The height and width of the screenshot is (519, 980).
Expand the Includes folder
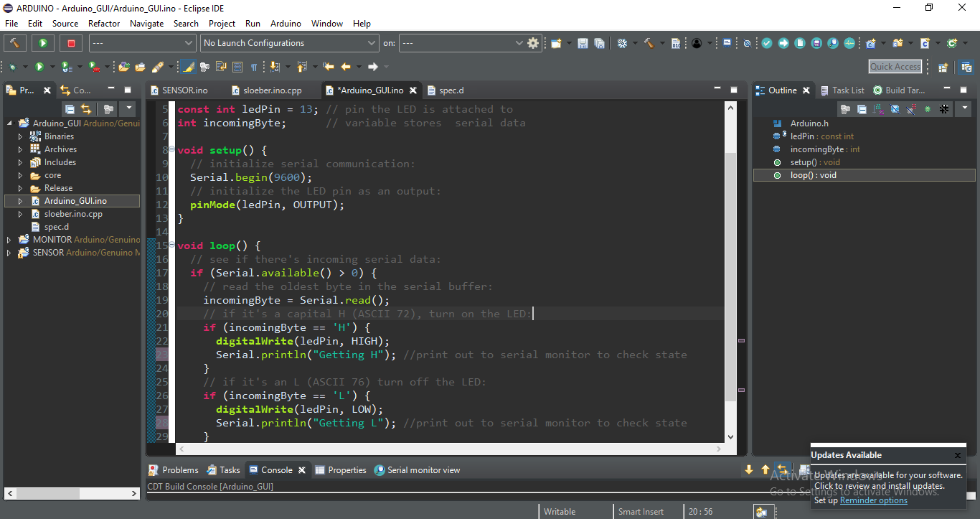tap(21, 162)
